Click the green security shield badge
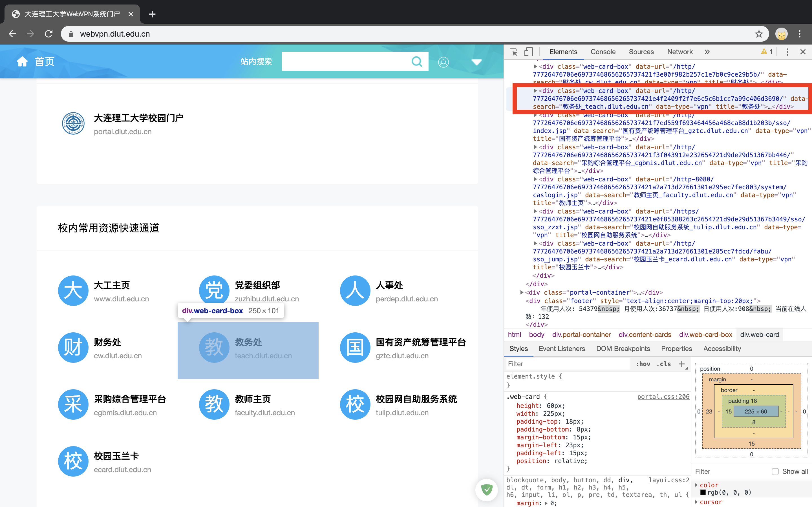 487,490
